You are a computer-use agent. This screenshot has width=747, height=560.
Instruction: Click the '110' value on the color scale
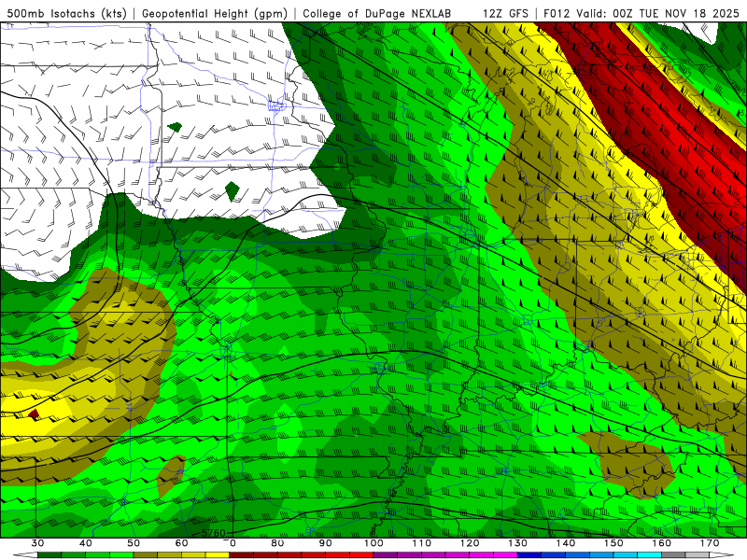point(422,543)
